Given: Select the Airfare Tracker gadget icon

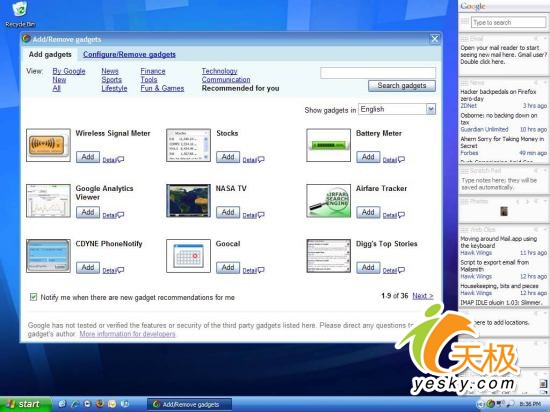Looking at the screenshot, I should pos(328,201).
